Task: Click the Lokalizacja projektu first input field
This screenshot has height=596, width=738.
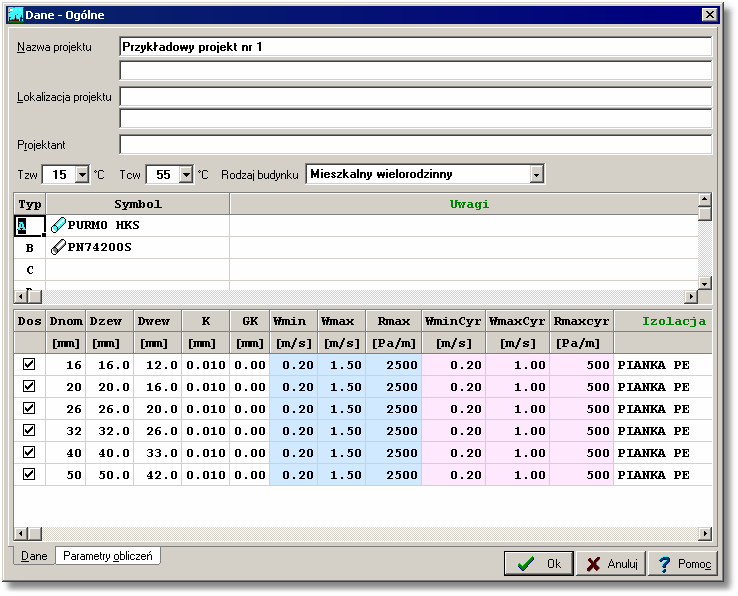Action: [416, 97]
